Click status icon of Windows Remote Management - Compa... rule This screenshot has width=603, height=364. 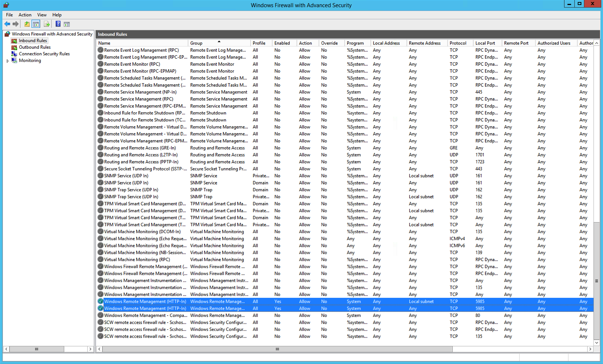click(100, 315)
